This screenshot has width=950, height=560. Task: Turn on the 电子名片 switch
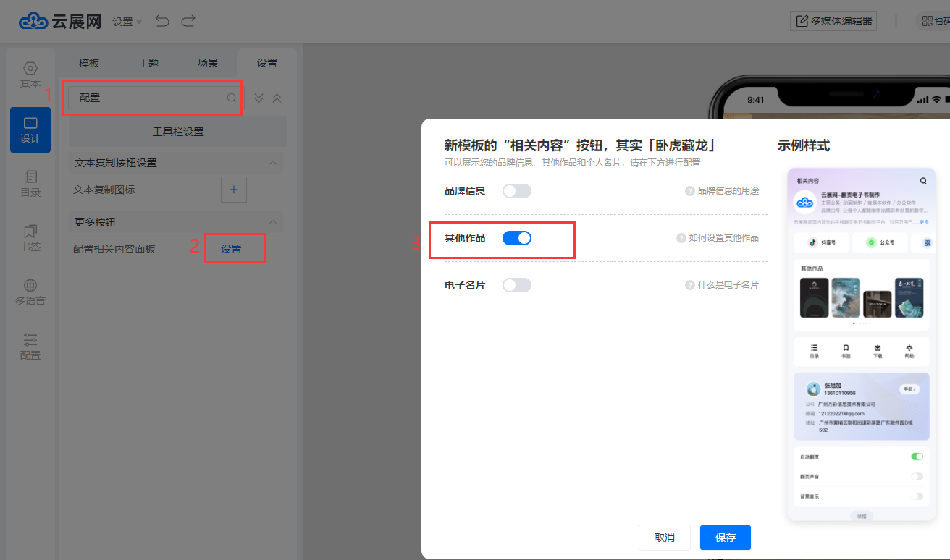click(x=517, y=285)
